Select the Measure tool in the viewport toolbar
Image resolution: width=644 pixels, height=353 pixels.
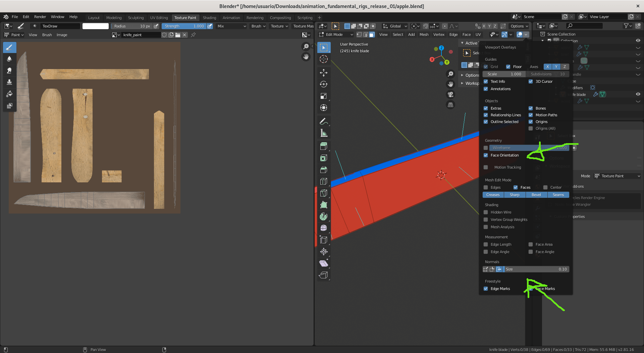[x=324, y=132]
